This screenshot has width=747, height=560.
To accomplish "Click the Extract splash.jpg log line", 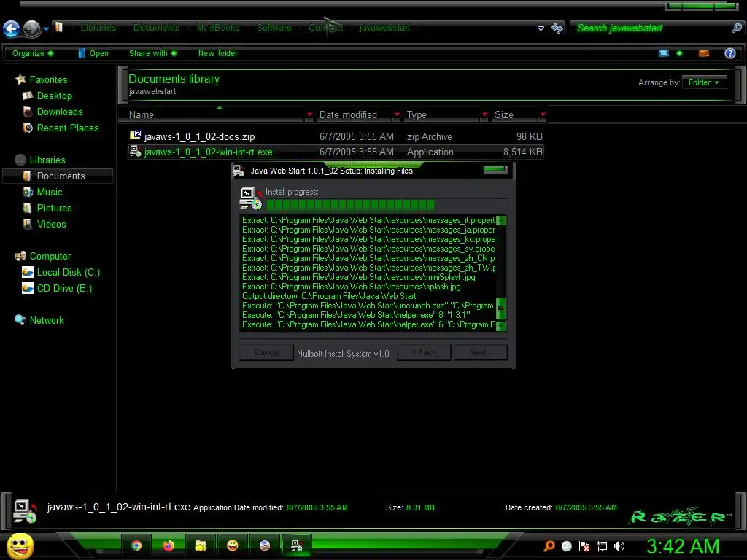I will [x=351, y=287].
